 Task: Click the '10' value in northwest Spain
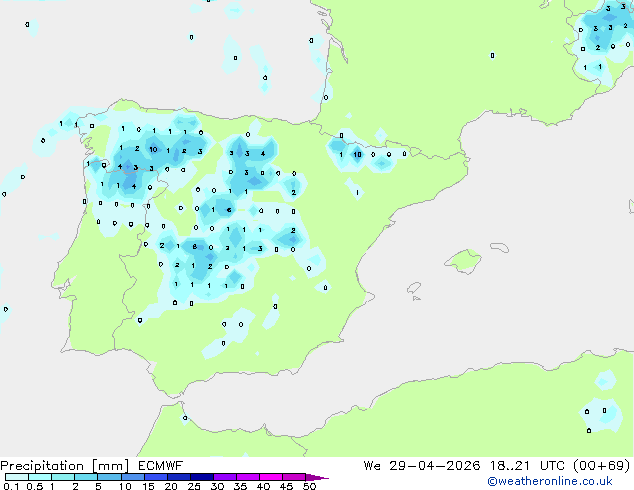[x=153, y=149]
